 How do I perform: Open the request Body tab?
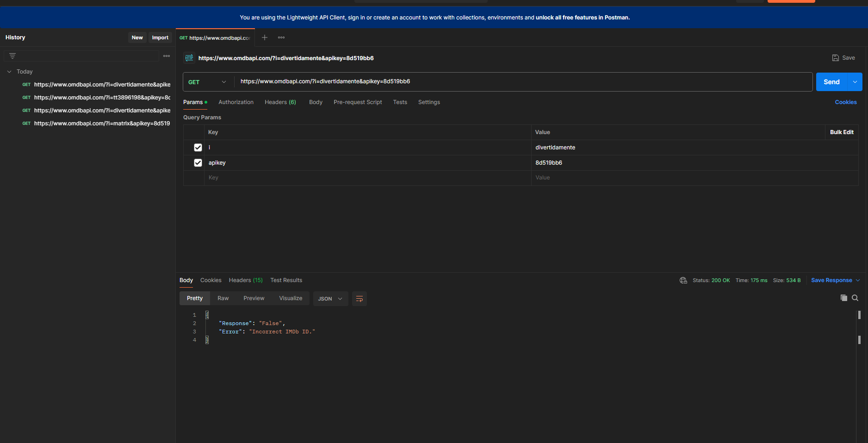point(316,102)
